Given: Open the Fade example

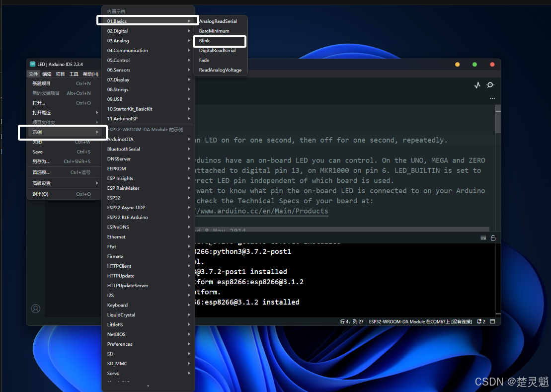Looking at the screenshot, I should click(220, 61).
